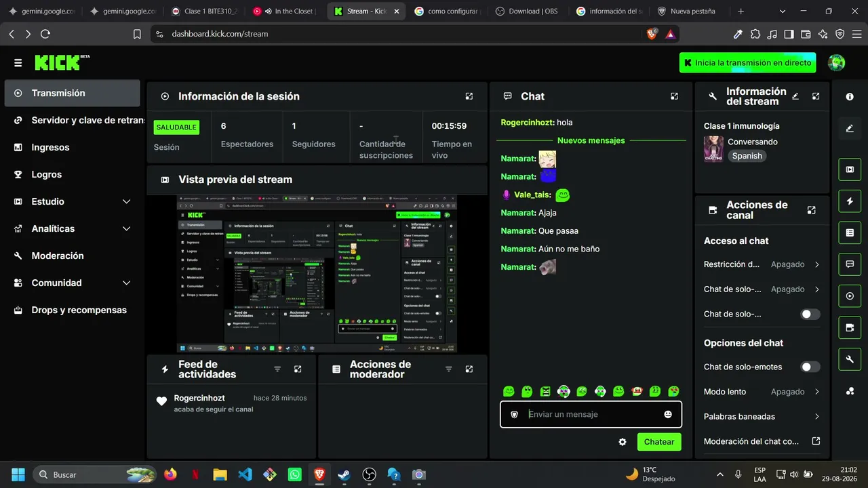This screenshot has height=488, width=868.
Task: Open Visual Studio Code from the taskbar
Action: coord(245,474)
